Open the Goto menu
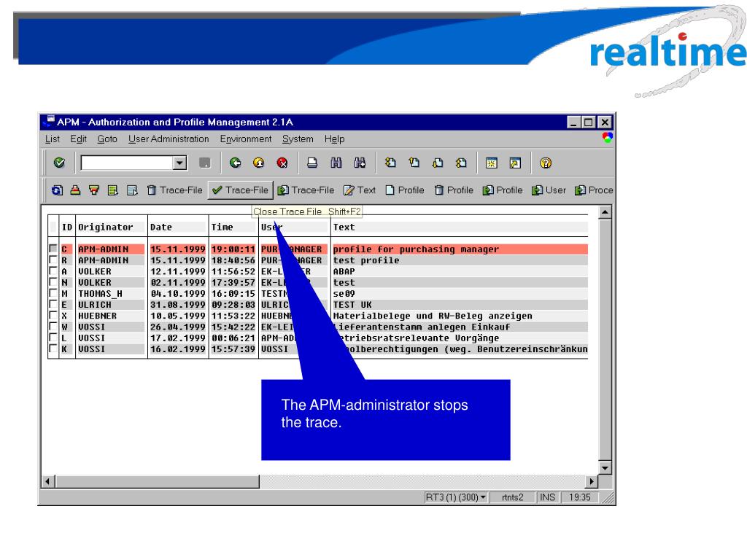 coord(107,139)
